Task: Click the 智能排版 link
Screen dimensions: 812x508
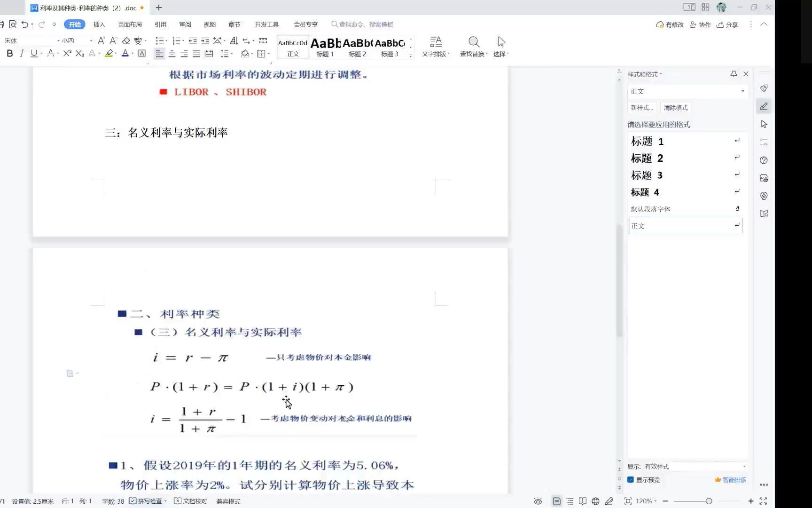Action: tap(731, 480)
